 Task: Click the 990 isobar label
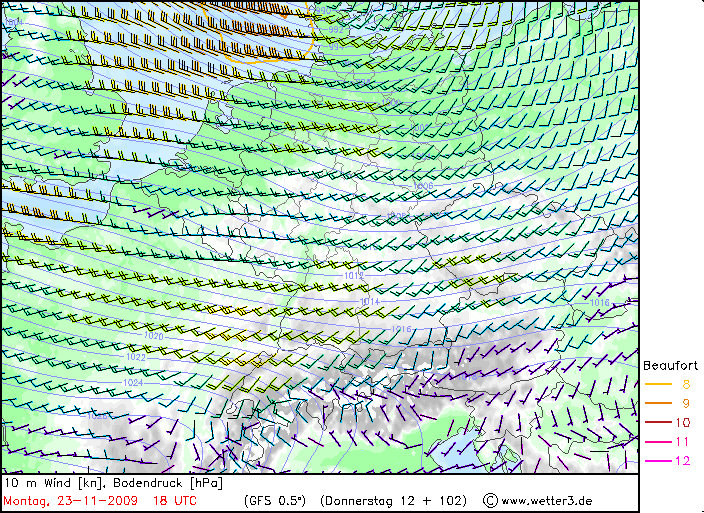tap(323, 11)
